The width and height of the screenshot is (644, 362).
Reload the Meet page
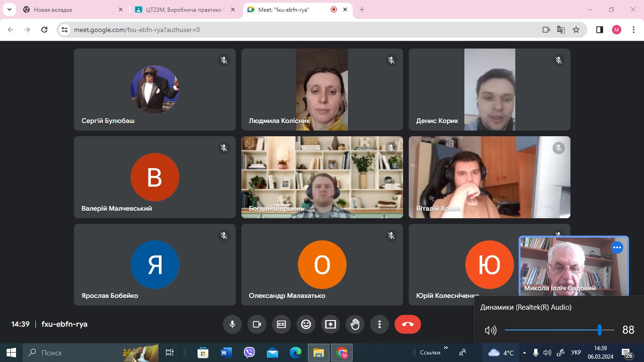44,30
